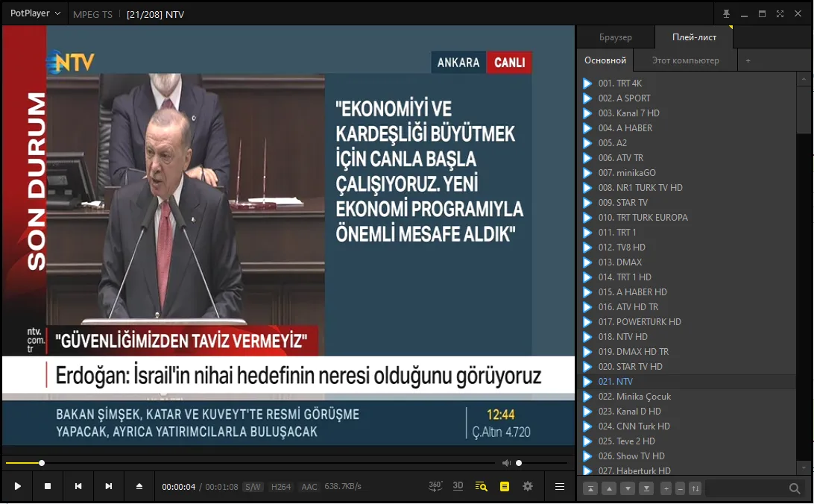Select 026. Show TV HD channel
814x504 pixels.
pos(631,456)
